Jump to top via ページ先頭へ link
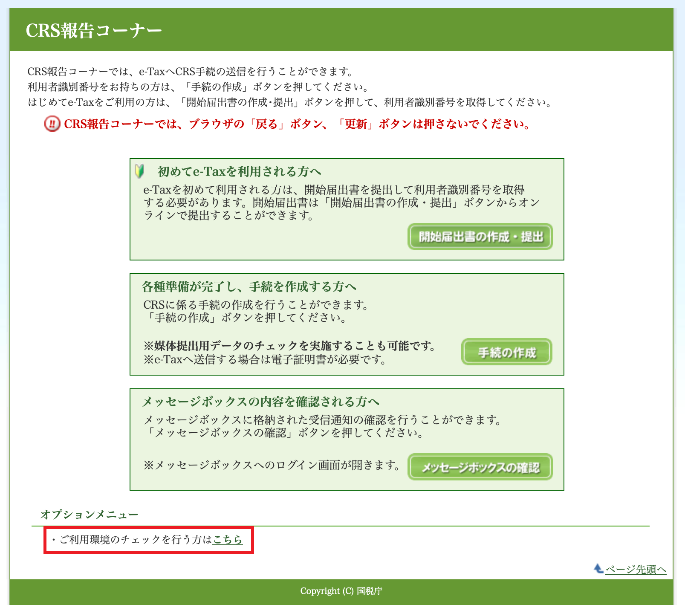The image size is (685, 616). (636, 569)
